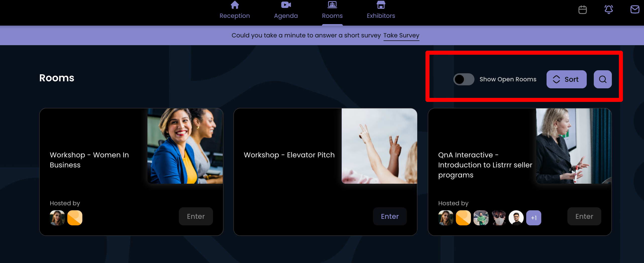Click the Reception home icon
644x263 pixels.
point(235,5)
